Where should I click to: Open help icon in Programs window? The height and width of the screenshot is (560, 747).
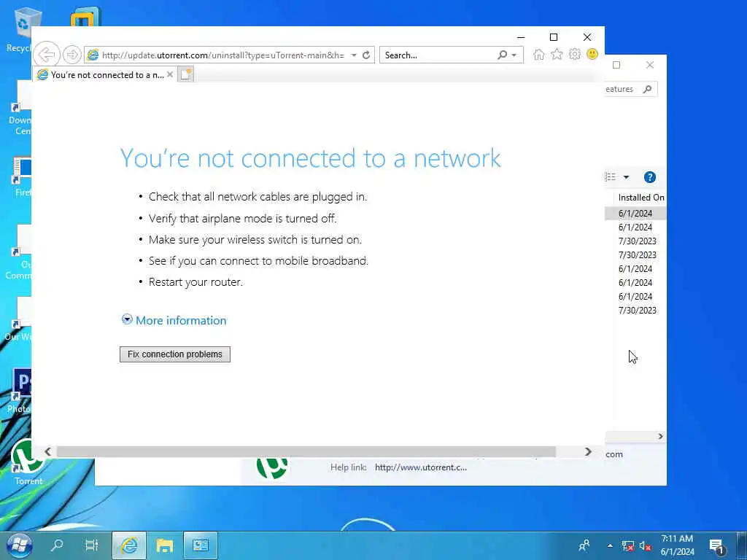point(650,177)
